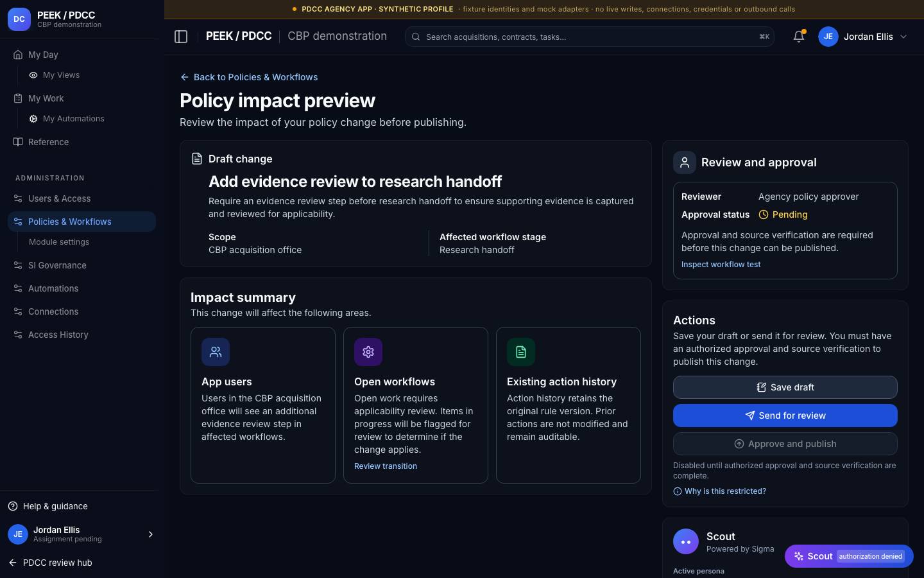The image size is (924, 578).
Task: Click the Help & guidance question icon
Action: coord(13,506)
